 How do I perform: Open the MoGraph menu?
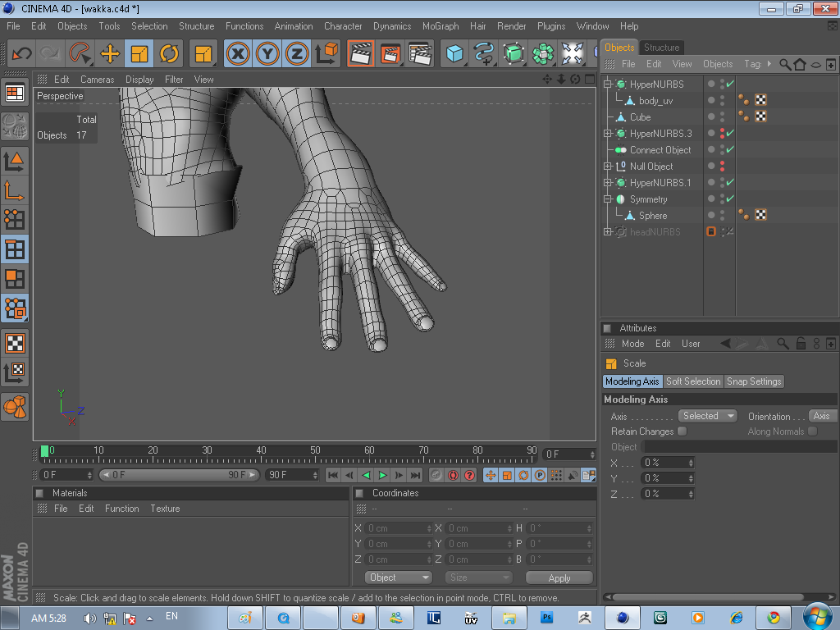[441, 26]
